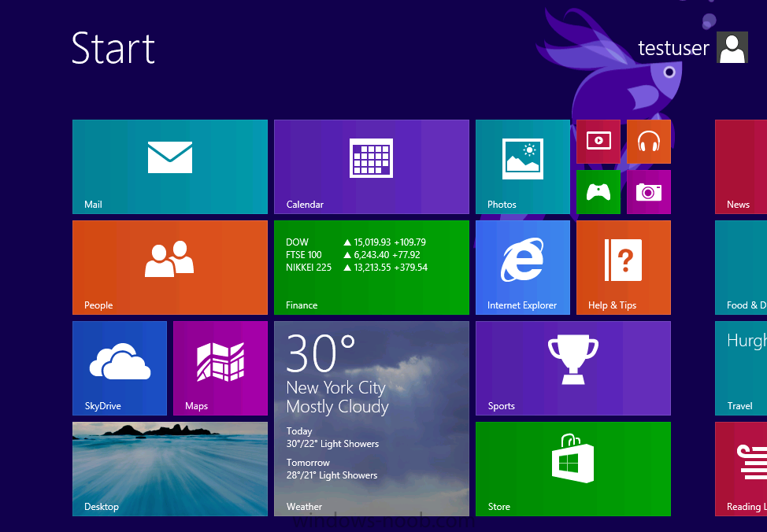The image size is (767, 532).
Task: Launch Internet Explorer tile
Action: [522, 268]
